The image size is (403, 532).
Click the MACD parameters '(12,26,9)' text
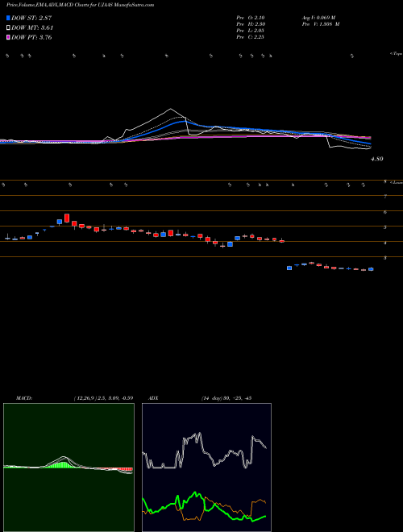[x=85, y=398]
